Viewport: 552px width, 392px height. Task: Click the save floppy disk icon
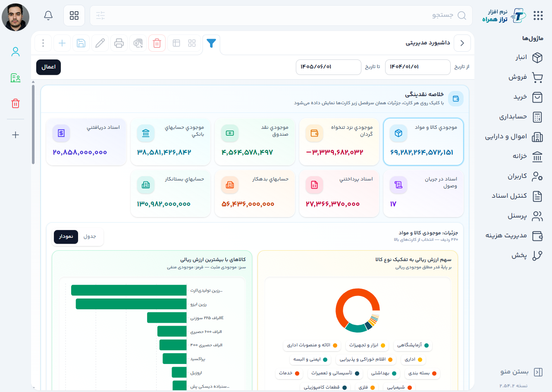(x=81, y=43)
